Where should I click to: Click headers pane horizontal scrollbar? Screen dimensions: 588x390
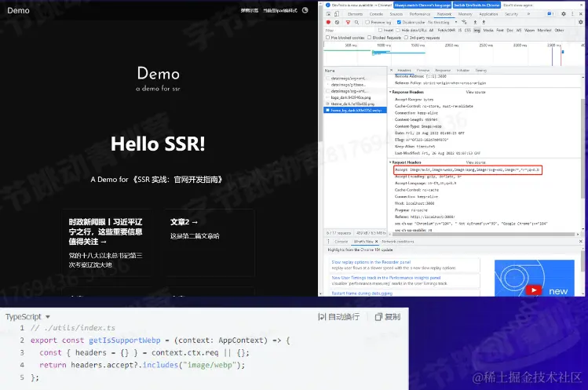484,235
